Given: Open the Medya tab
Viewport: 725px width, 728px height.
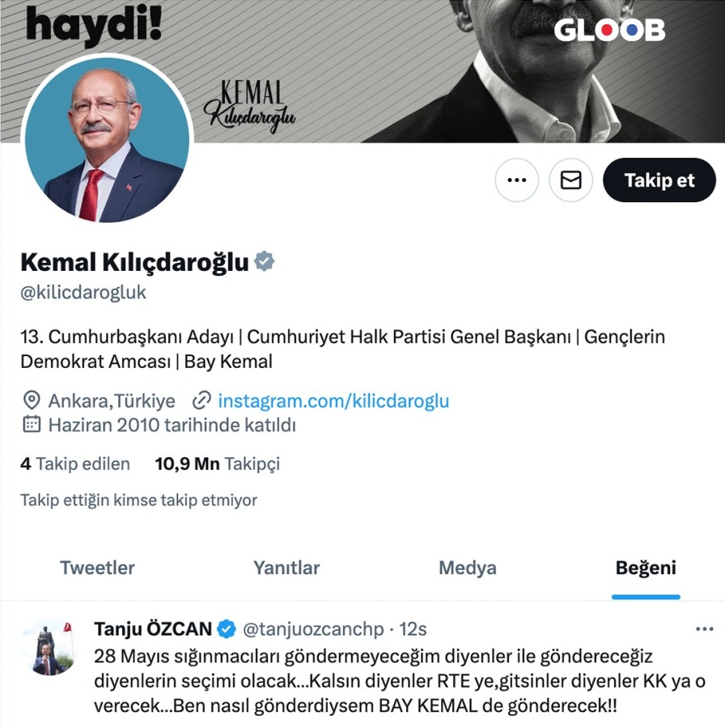Looking at the screenshot, I should coord(468,568).
